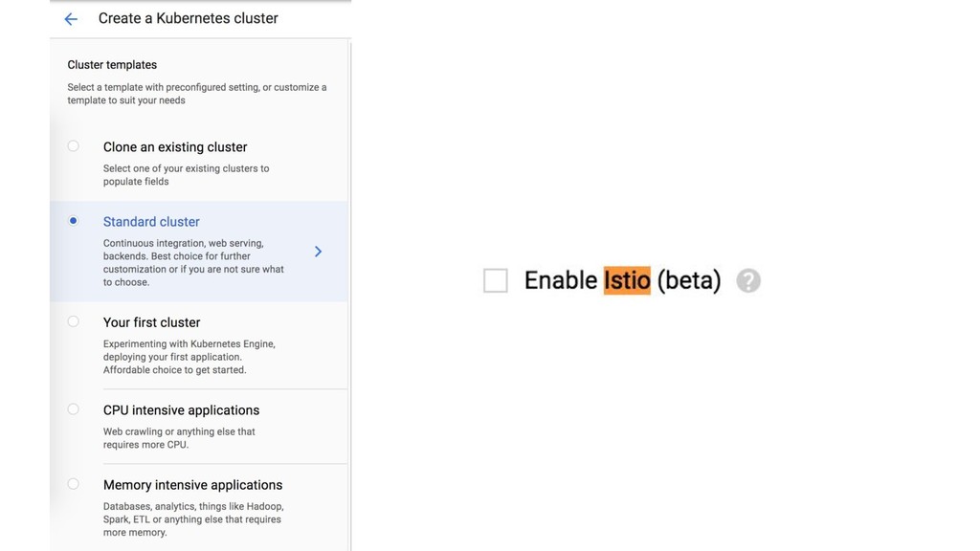This screenshot has width=980, height=551.
Task: Click the Standard cluster heading text
Action: click(151, 222)
